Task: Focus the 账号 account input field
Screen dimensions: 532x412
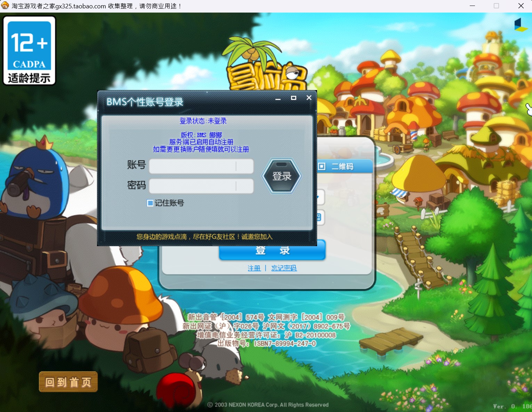Action: 201,166
